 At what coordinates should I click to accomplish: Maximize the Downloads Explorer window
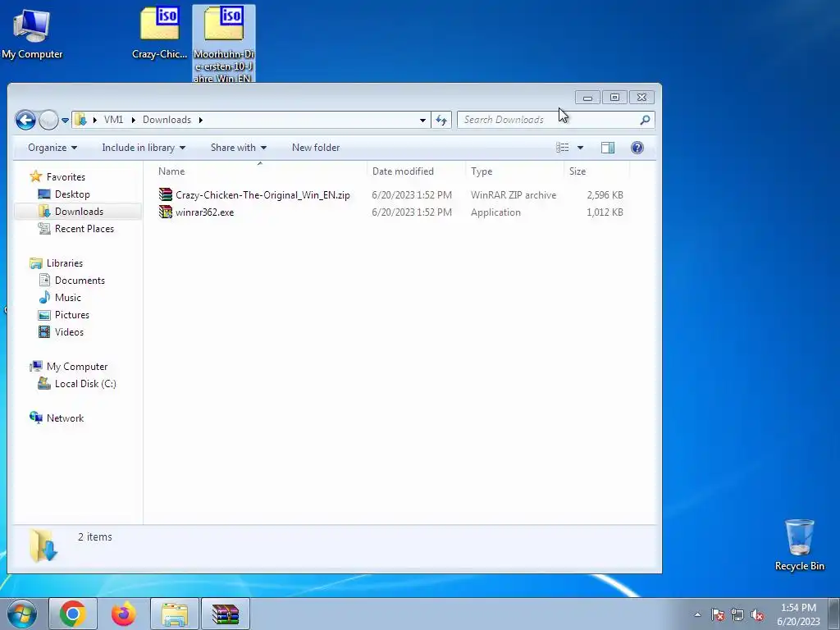click(614, 97)
